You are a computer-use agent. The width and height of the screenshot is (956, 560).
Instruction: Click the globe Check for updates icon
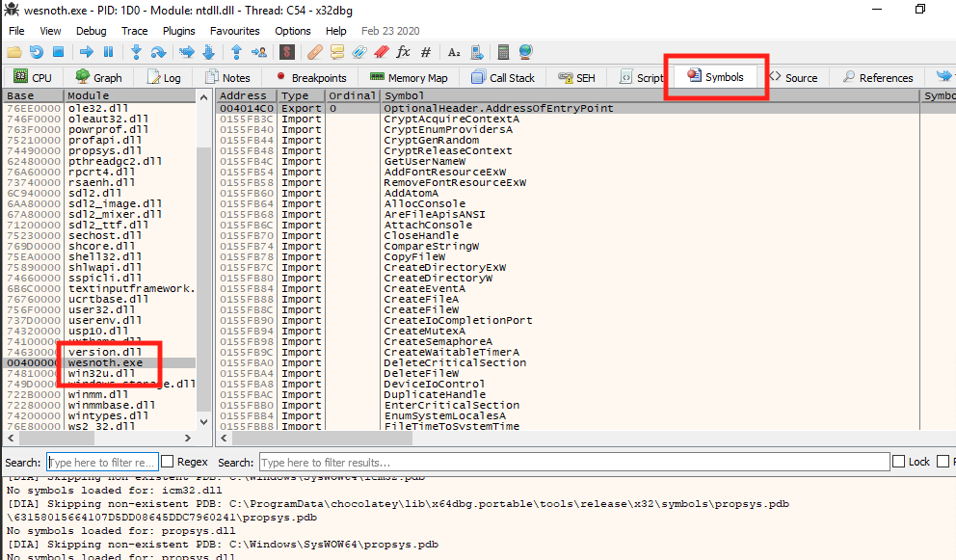tap(525, 52)
